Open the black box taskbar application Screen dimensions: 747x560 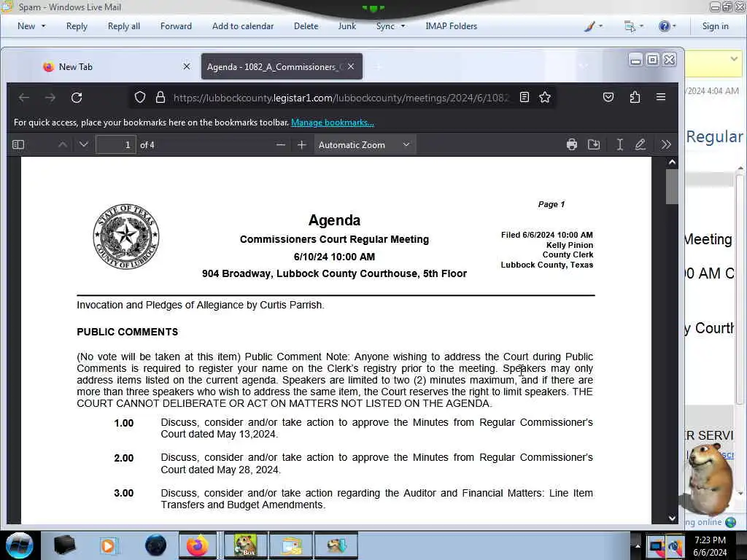click(64, 545)
